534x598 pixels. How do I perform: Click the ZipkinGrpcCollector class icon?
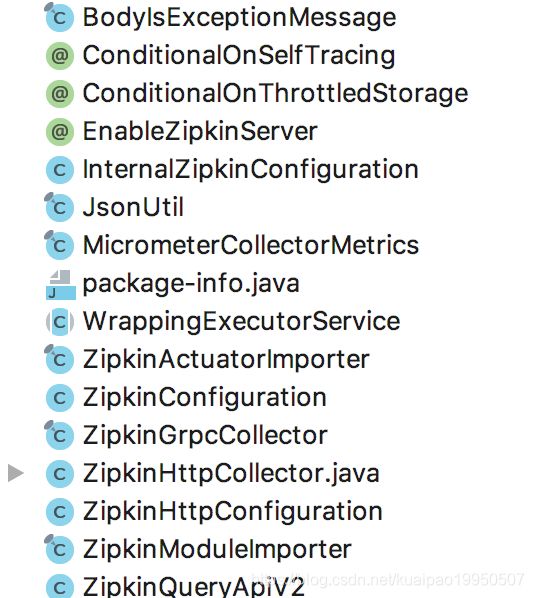coord(59,435)
